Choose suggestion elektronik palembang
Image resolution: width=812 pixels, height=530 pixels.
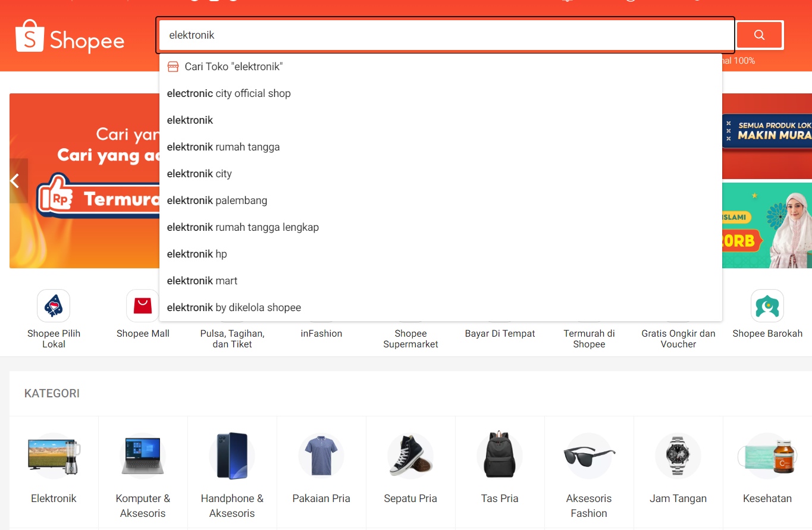coord(441,200)
